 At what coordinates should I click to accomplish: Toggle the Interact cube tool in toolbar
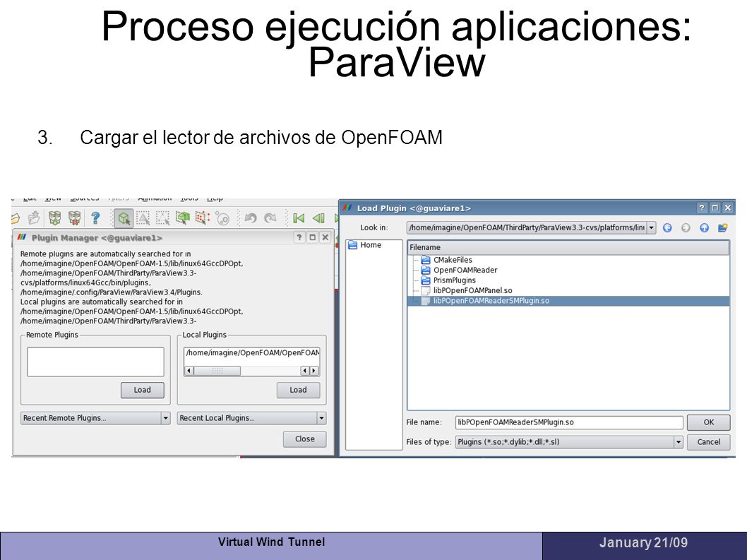coord(124,218)
